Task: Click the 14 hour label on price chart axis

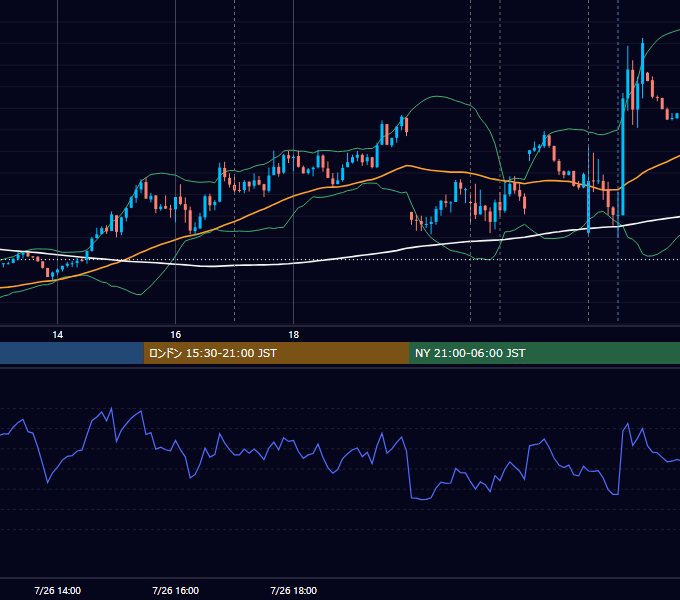Action: [57, 335]
